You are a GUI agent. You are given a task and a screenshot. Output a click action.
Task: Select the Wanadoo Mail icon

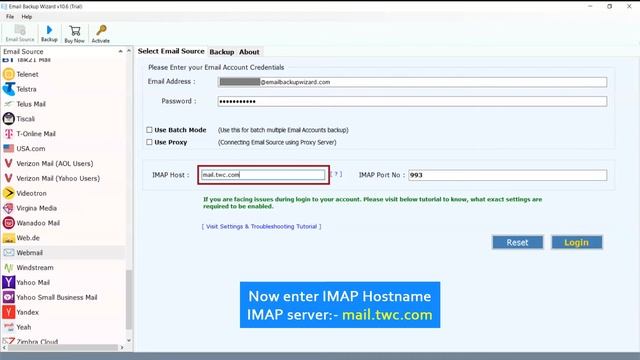tap(9, 223)
